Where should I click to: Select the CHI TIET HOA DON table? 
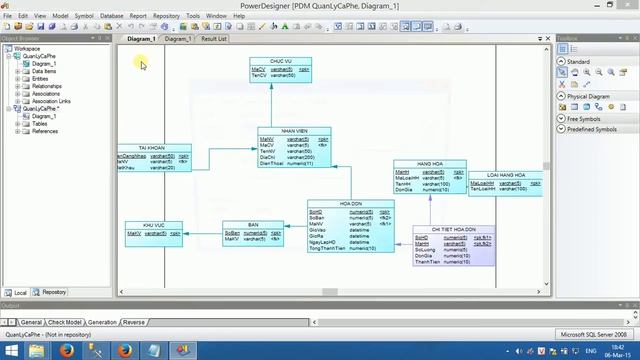(x=453, y=246)
